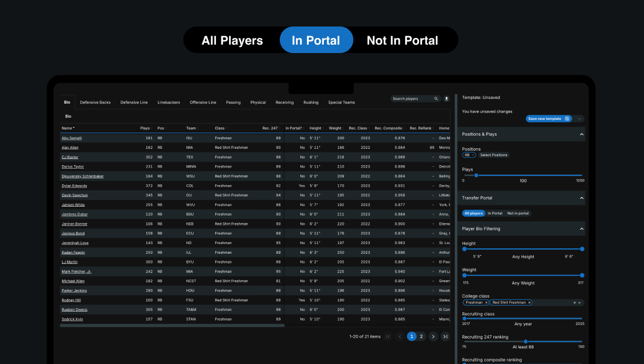This screenshot has height=364, width=644.
Task: Switch Transfer Portal filter to Not in portal
Action: tap(518, 213)
